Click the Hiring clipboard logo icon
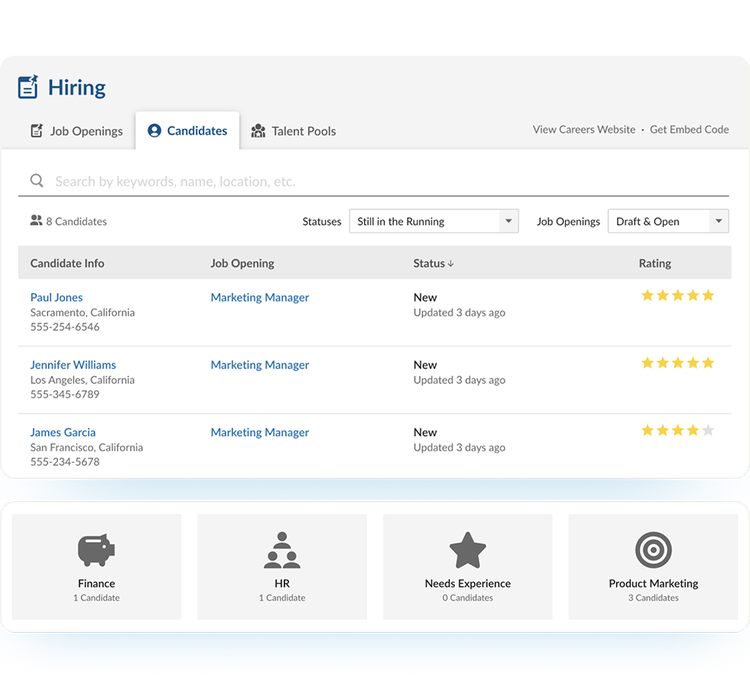 pyautogui.click(x=28, y=87)
